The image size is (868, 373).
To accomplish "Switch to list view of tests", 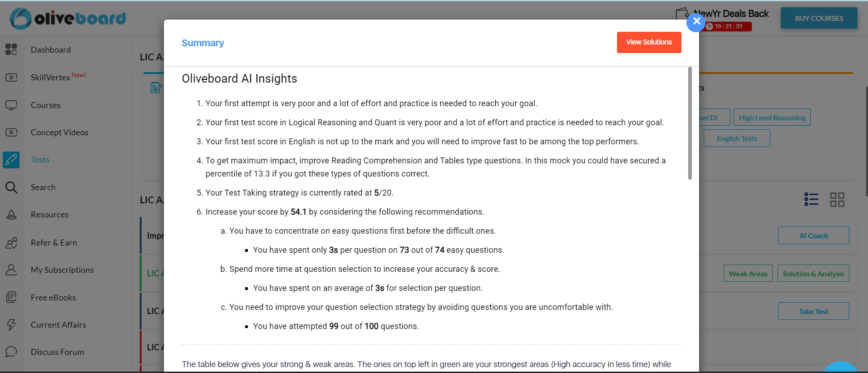I will pyautogui.click(x=811, y=199).
